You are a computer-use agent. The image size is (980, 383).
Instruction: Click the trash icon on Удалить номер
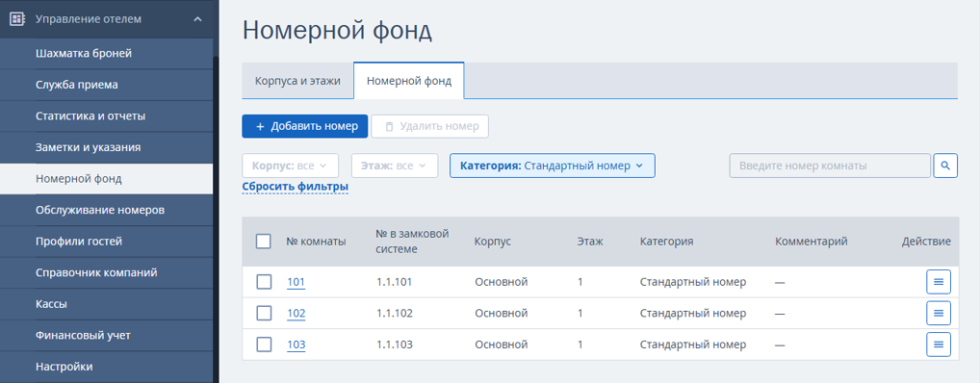(389, 127)
